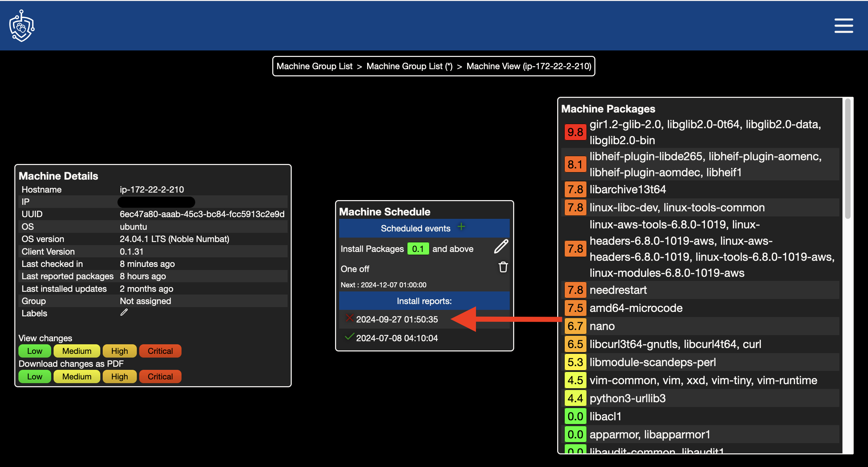View changes at Low severity
Viewport: 868px width, 467px height.
coord(35,351)
